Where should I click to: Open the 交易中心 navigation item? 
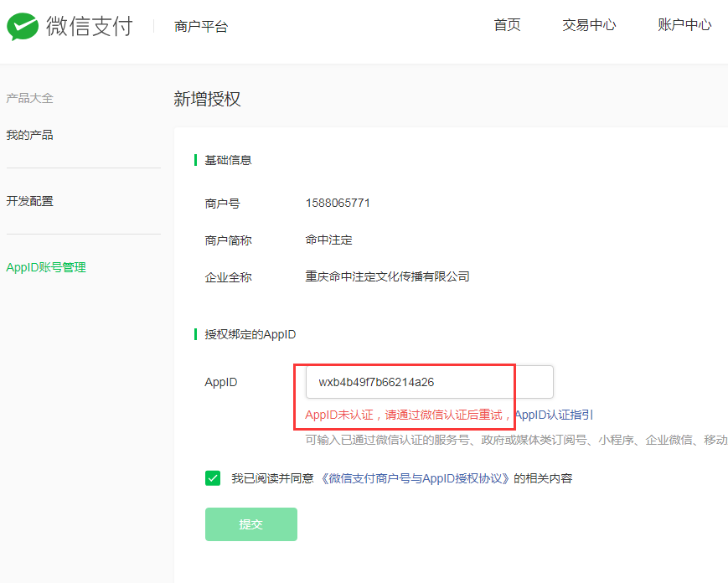[589, 25]
